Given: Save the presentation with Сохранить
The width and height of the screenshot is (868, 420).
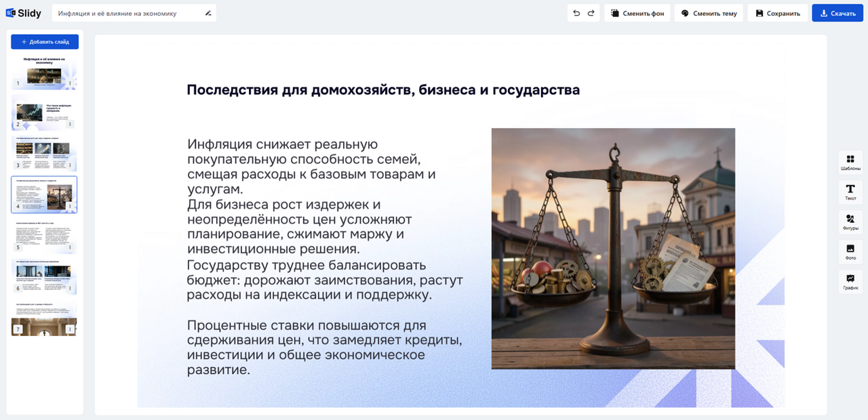Looking at the screenshot, I should (x=778, y=13).
